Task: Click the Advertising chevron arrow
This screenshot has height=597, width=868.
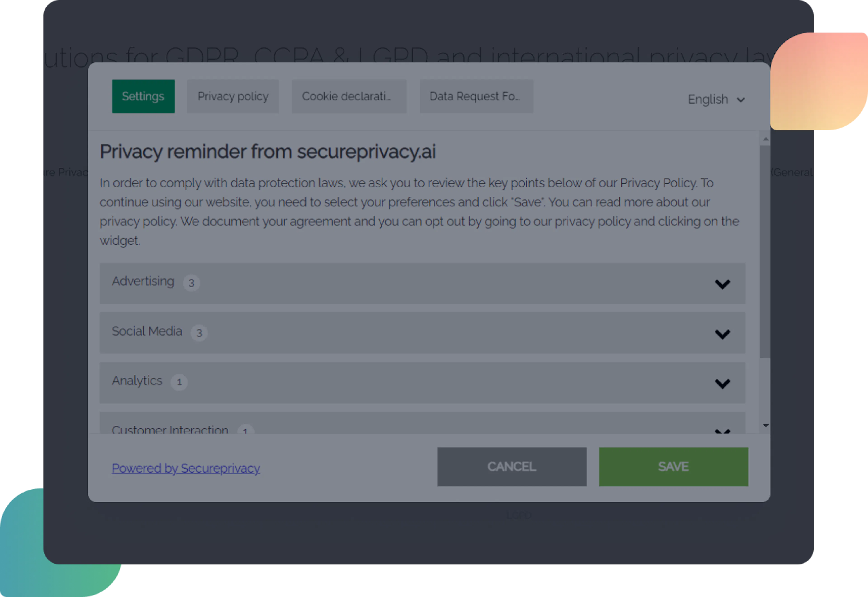Action: coord(722,284)
